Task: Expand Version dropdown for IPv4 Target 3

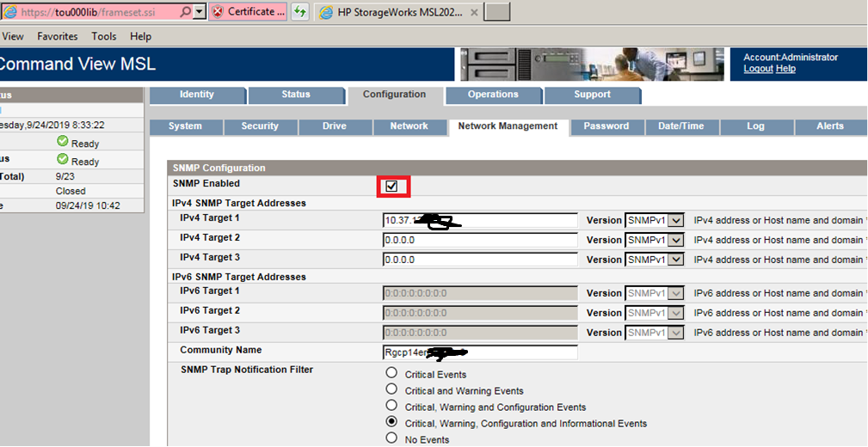Action: pos(675,260)
